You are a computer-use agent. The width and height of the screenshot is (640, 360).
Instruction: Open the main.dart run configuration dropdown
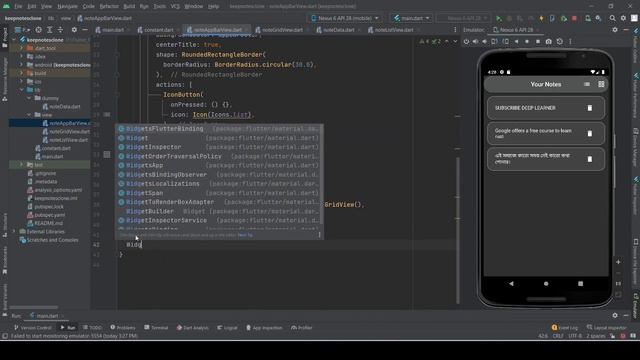(411, 18)
